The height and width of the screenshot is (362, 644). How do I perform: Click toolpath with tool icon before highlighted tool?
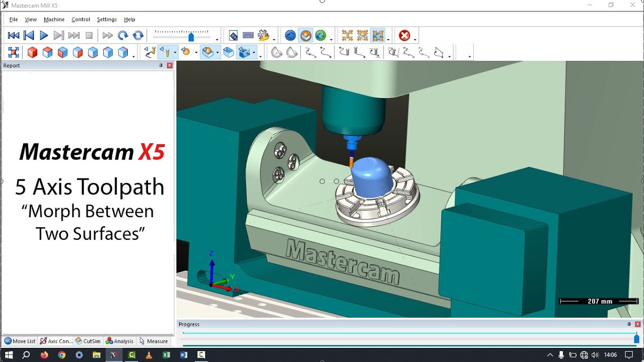tap(149, 52)
